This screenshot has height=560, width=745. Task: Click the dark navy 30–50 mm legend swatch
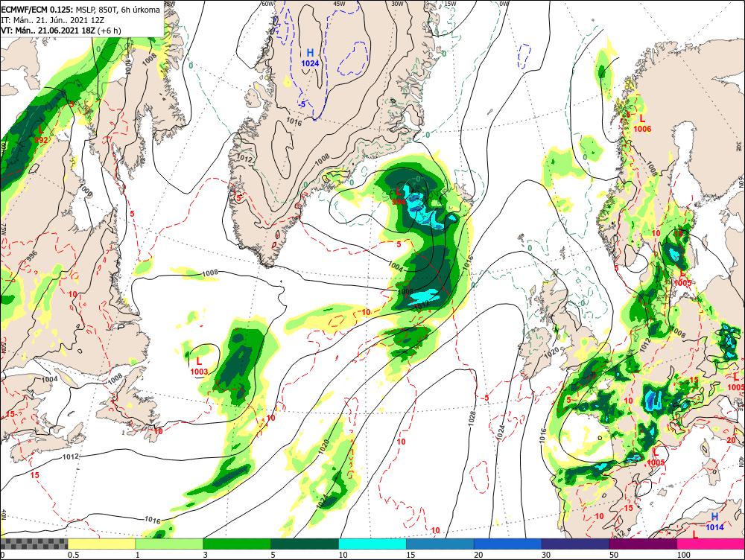pos(575,544)
